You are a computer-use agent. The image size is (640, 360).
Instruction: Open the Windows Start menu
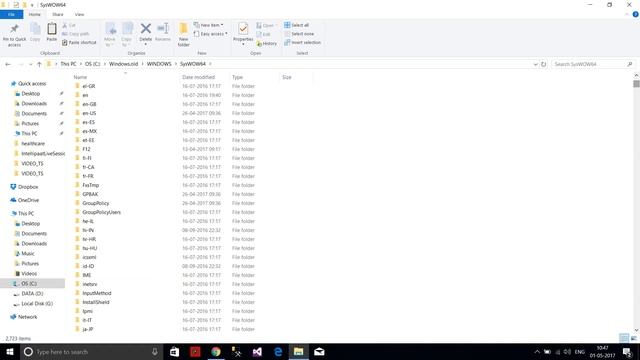pos(10,352)
